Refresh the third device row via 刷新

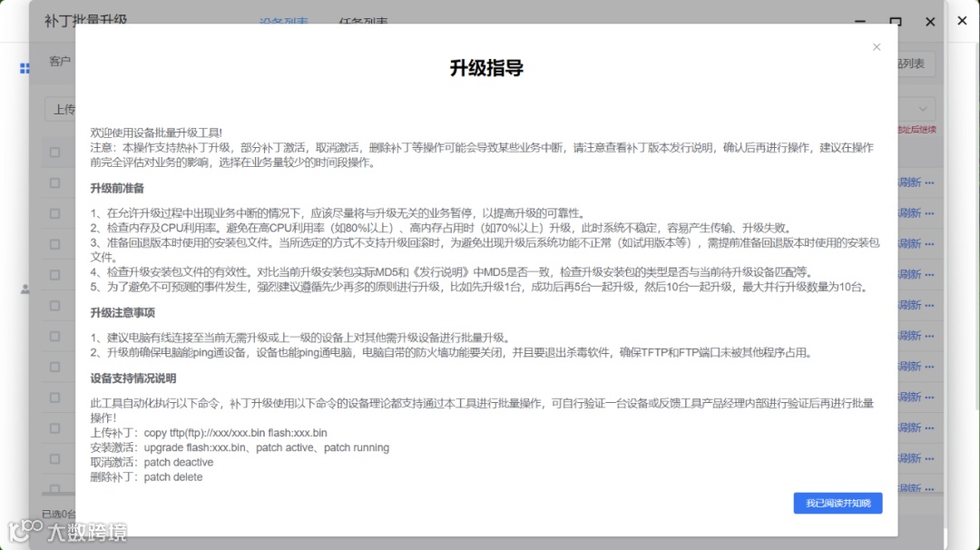pyautogui.click(x=910, y=244)
